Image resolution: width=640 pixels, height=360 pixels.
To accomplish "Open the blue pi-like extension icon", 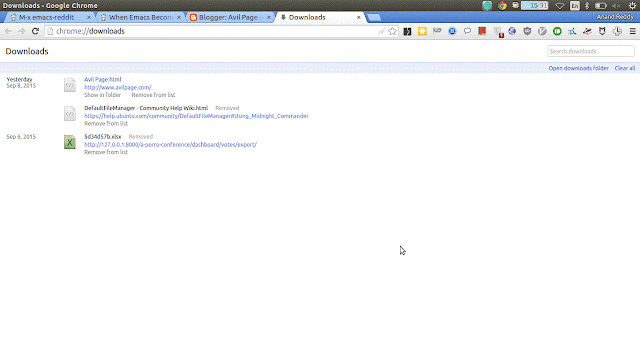I will tap(572, 31).
